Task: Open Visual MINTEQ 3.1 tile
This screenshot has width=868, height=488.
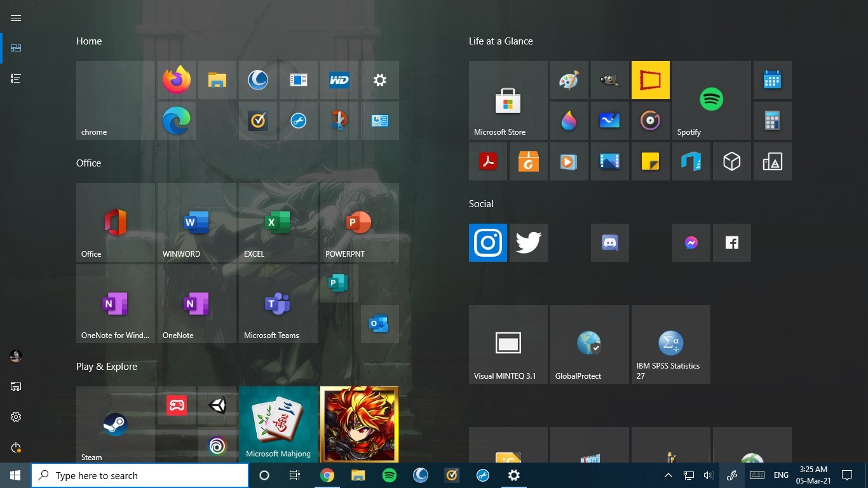Action: point(508,344)
